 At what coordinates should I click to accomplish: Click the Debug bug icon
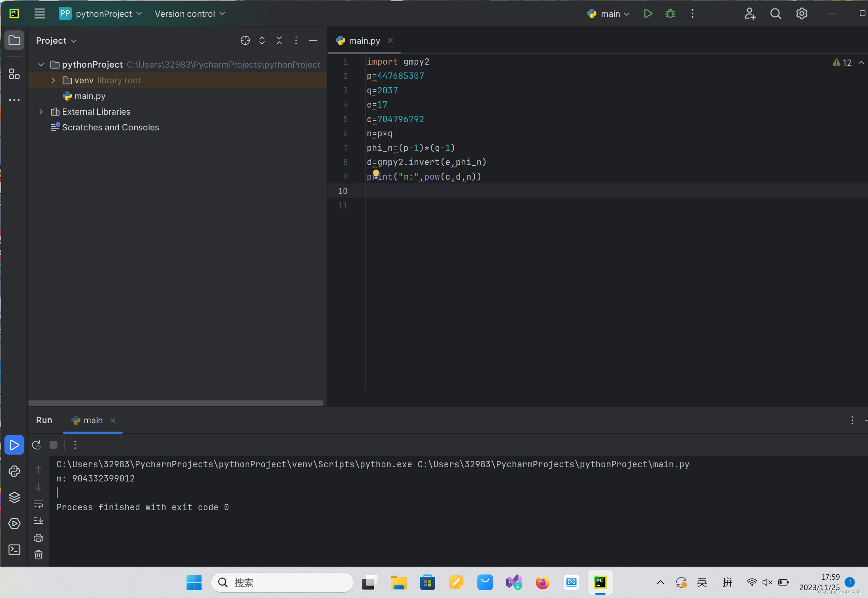pos(670,14)
